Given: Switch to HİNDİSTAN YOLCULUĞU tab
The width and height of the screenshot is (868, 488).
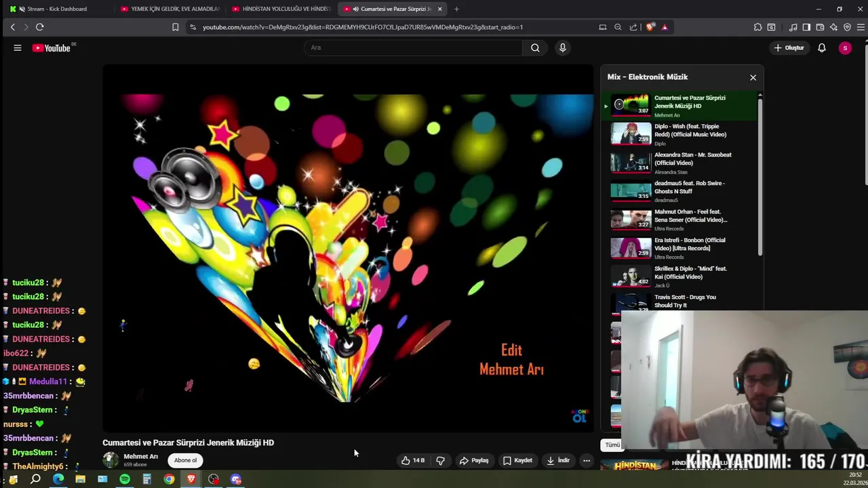Looking at the screenshot, I should pos(281,9).
